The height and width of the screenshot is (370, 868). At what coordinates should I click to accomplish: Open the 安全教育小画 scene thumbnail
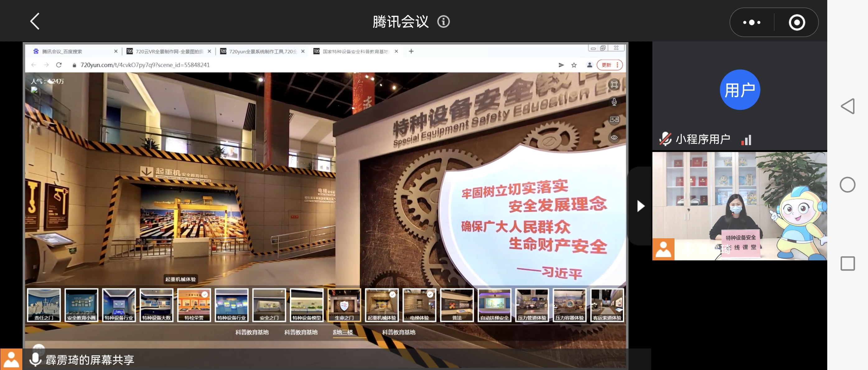(x=82, y=305)
